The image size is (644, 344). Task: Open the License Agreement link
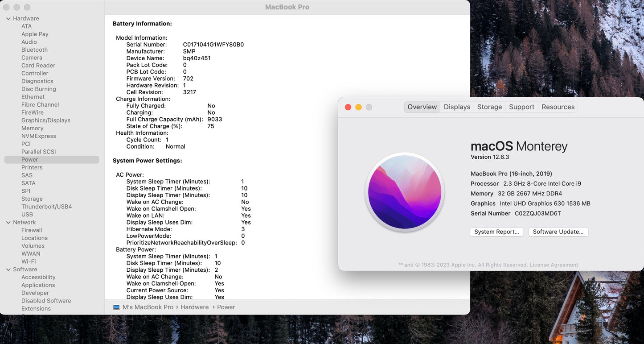(x=554, y=265)
